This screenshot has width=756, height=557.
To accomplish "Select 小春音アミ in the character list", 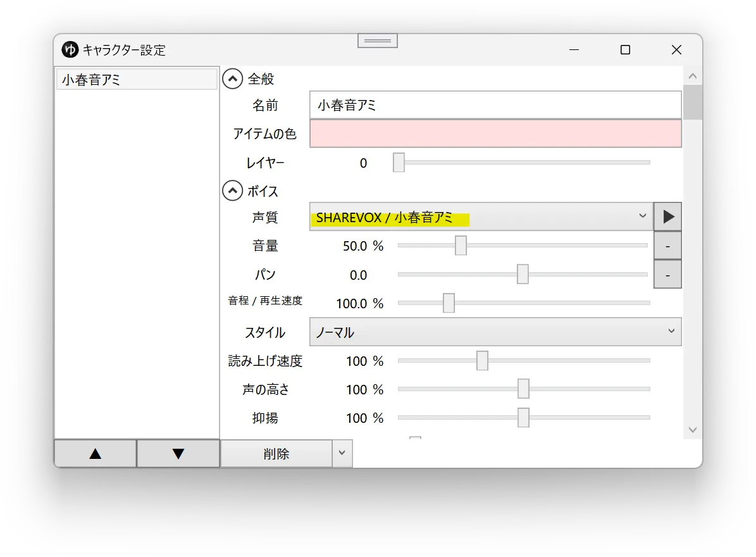I will click(x=137, y=80).
